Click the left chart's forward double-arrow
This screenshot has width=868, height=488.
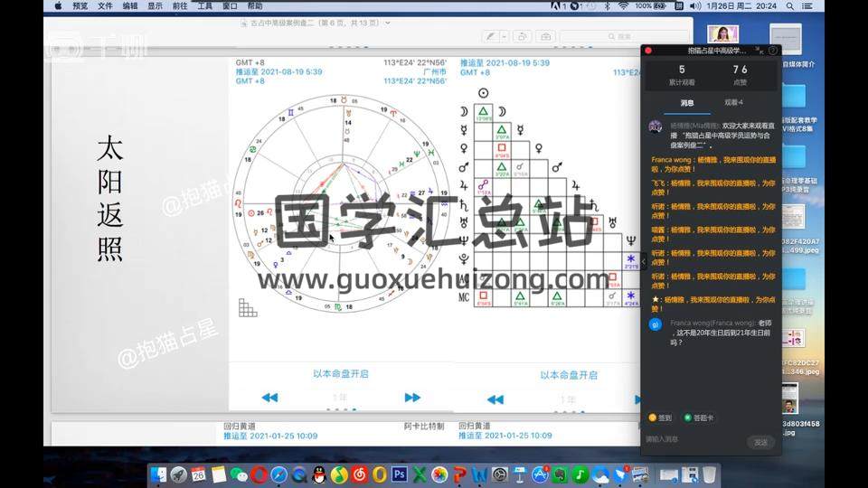[x=412, y=398]
